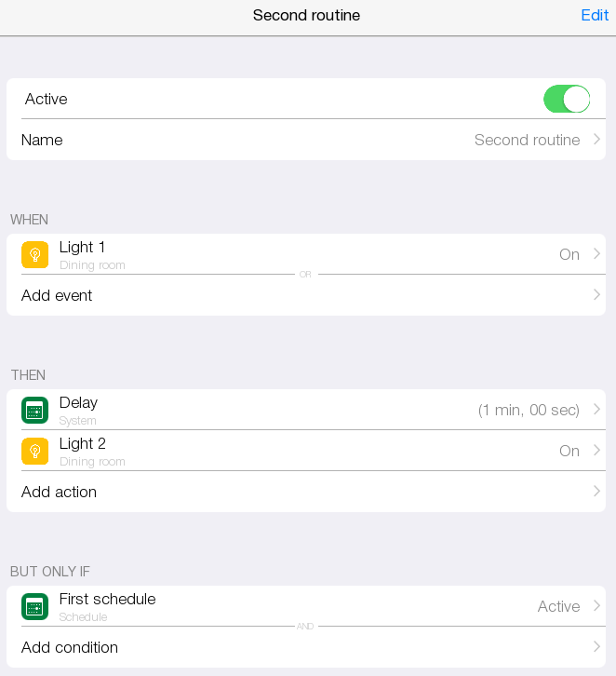Viewport: 616px width, 676px height.
Task: Open First schedule Active state value
Action: pos(558,606)
